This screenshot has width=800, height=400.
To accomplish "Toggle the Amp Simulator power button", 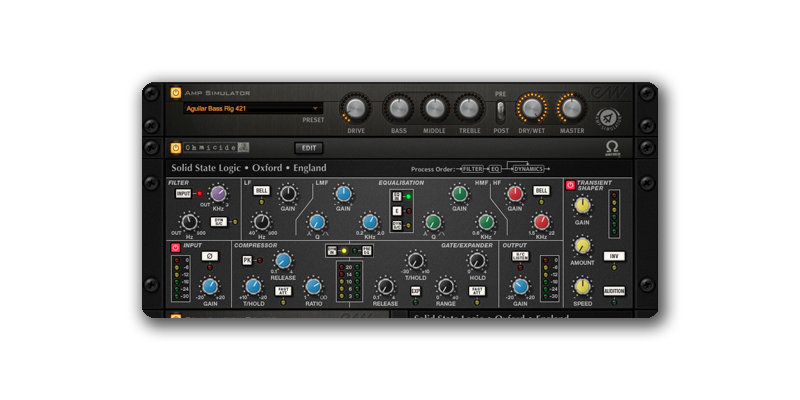I will pos(175,91).
